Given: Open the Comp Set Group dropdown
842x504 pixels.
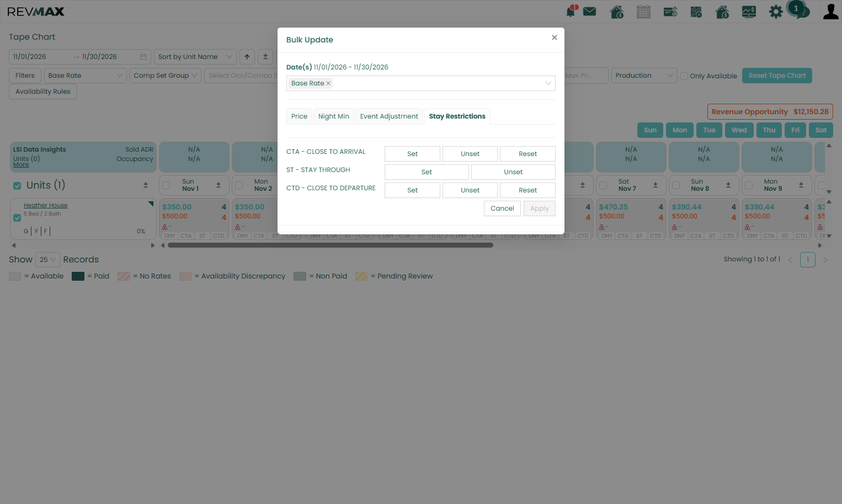Looking at the screenshot, I should coord(166,76).
